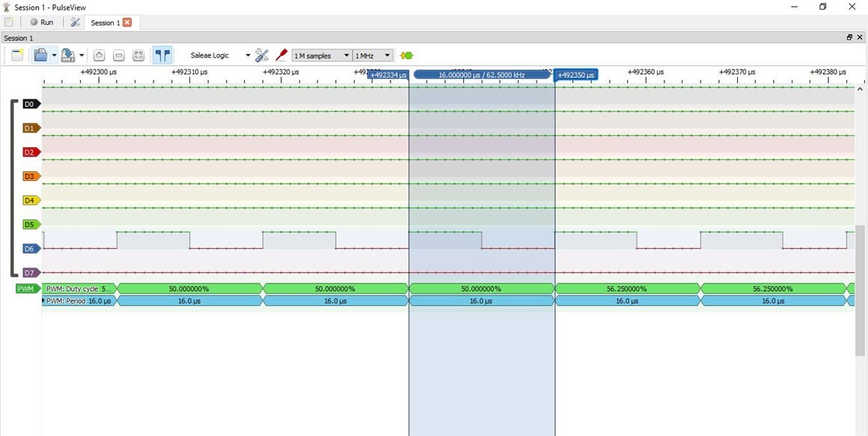This screenshot has height=436, width=868.
Task: Float the Session 1 dock panel
Action: (850, 37)
